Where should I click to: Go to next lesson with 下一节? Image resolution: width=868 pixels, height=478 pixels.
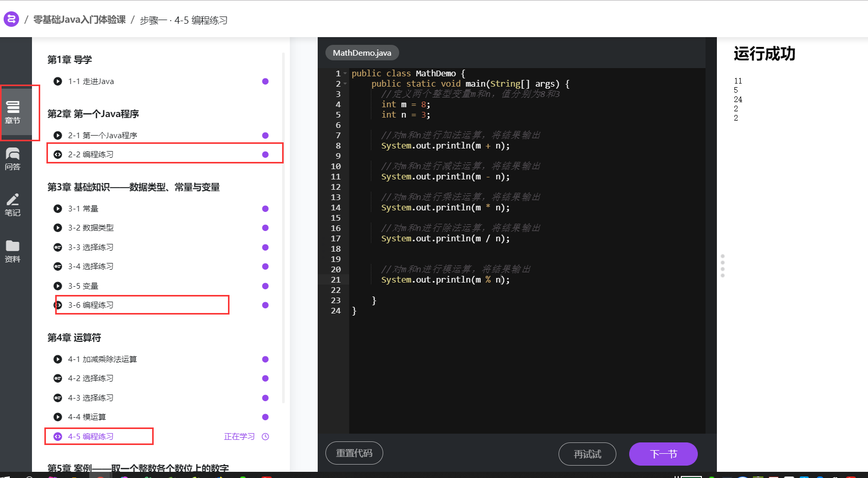pyautogui.click(x=663, y=454)
